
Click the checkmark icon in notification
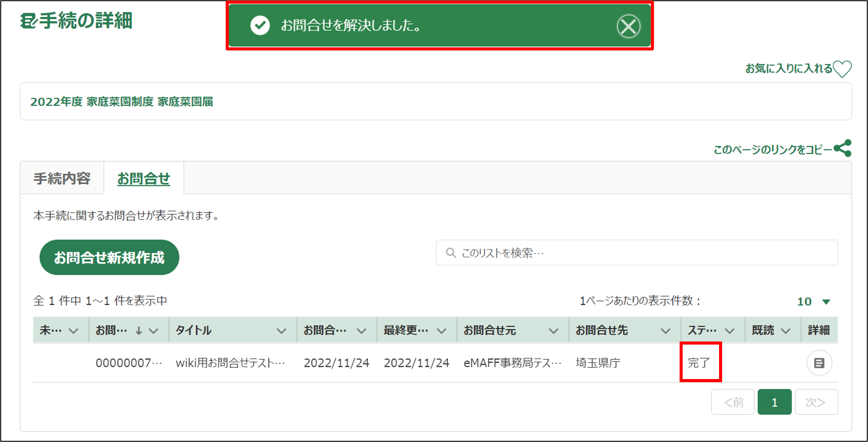click(260, 25)
